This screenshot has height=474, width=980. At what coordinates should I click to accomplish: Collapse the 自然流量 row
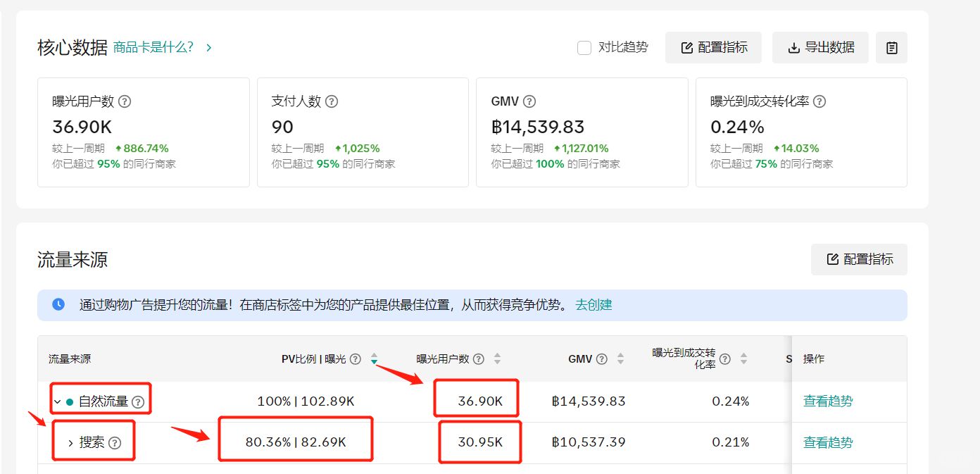coord(57,402)
